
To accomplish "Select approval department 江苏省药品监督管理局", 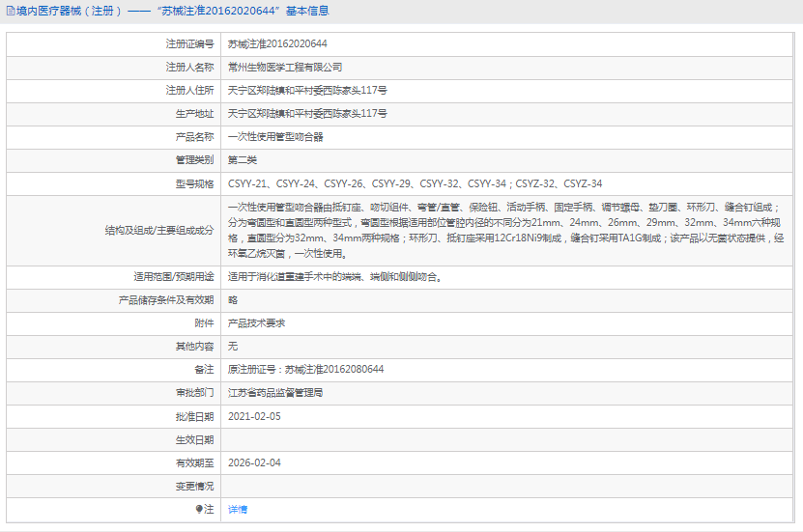I will click(275, 393).
